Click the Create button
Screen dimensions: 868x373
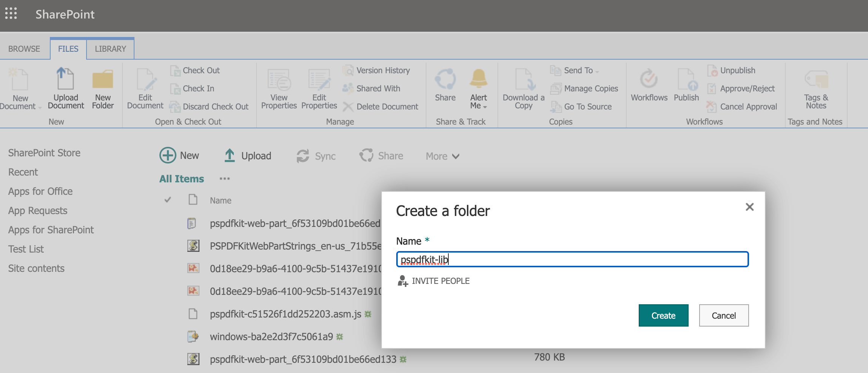coord(663,316)
